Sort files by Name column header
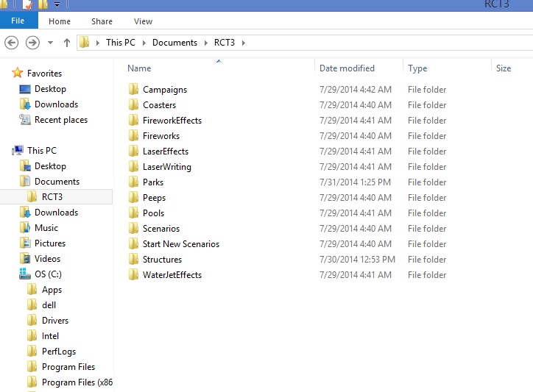This screenshot has width=533, height=392. click(x=139, y=68)
